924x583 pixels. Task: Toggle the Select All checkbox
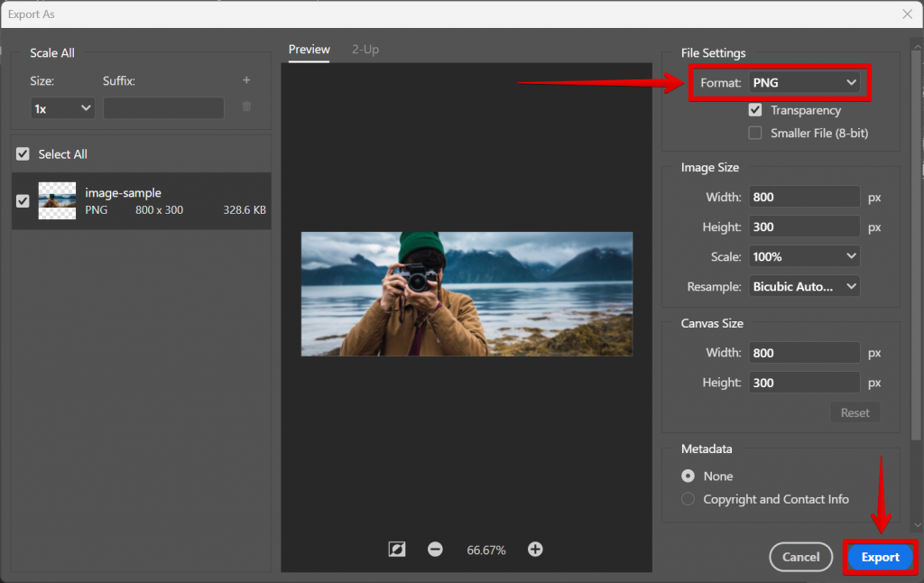(23, 154)
